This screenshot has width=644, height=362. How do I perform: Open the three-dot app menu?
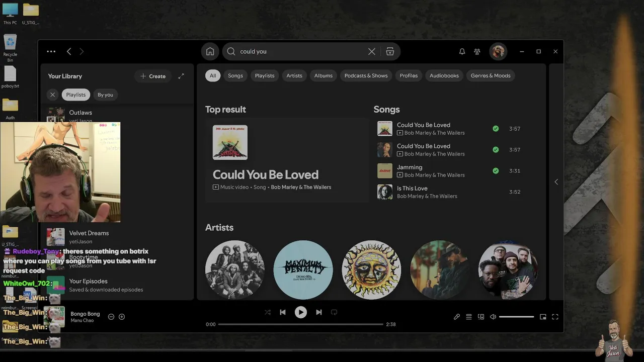(51, 51)
